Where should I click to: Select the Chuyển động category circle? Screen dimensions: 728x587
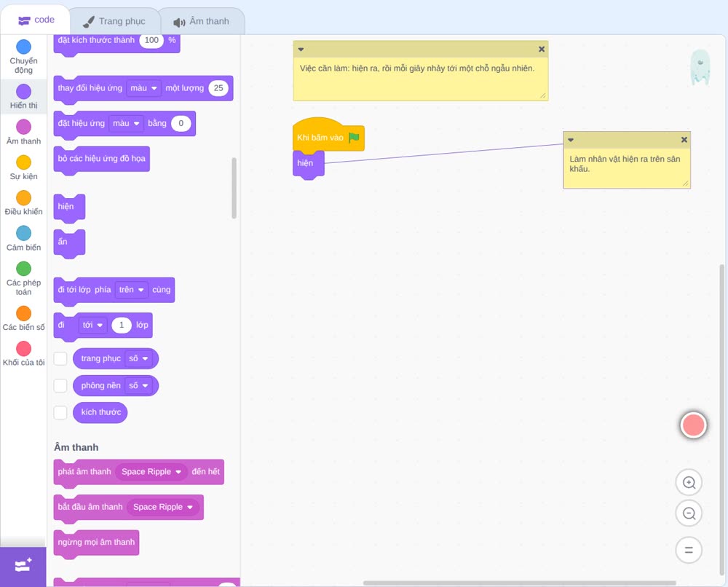24,47
